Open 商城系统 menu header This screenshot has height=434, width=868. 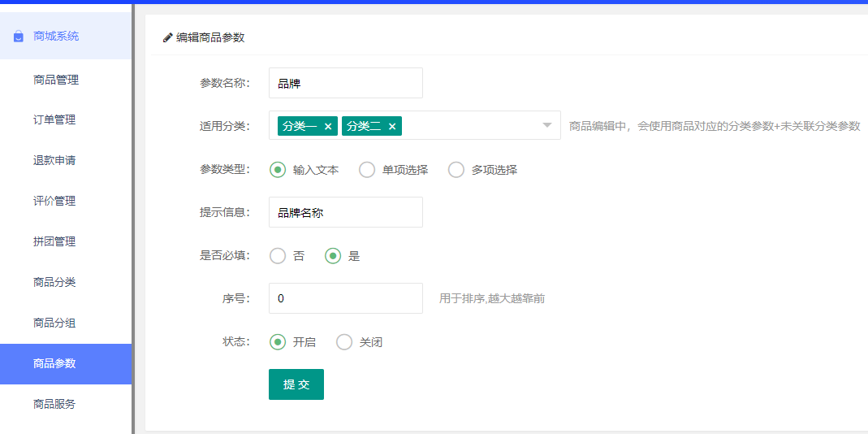(66, 37)
